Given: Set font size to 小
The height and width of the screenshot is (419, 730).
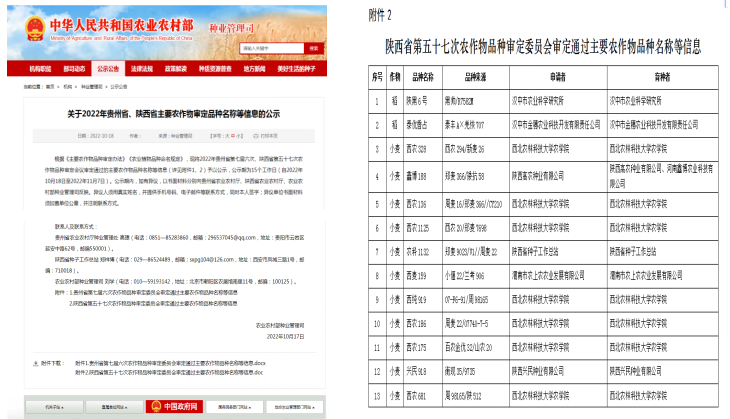Looking at the screenshot, I should (238, 136).
